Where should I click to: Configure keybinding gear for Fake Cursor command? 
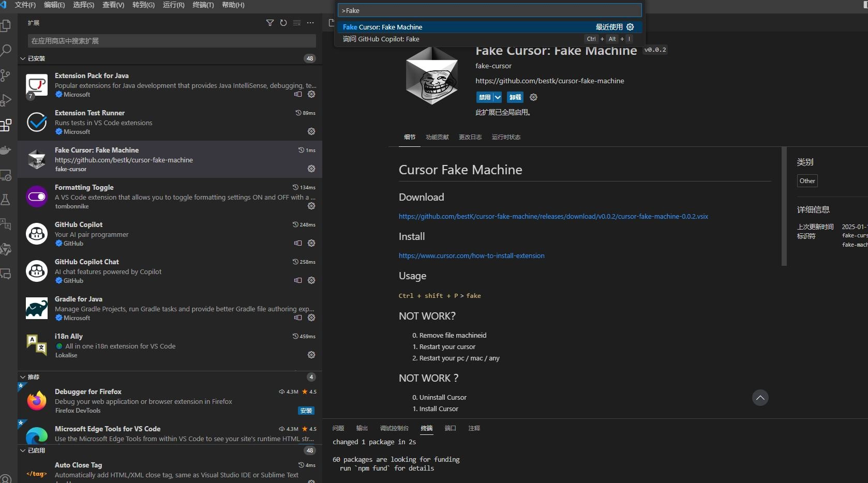click(x=630, y=27)
